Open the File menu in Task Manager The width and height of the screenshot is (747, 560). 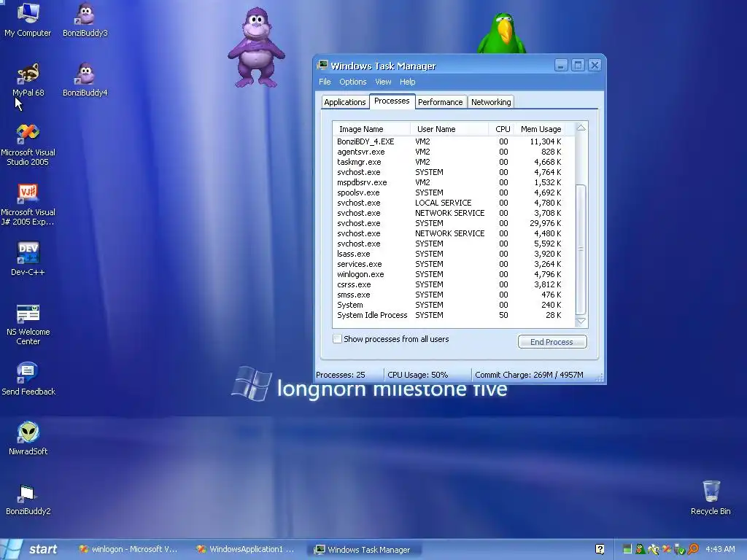click(x=325, y=82)
